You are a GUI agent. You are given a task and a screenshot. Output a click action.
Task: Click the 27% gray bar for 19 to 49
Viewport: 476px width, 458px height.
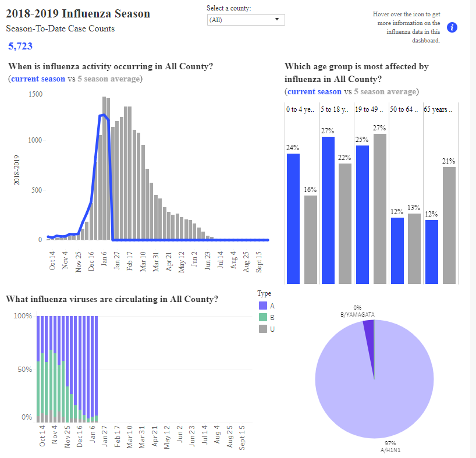coord(380,209)
